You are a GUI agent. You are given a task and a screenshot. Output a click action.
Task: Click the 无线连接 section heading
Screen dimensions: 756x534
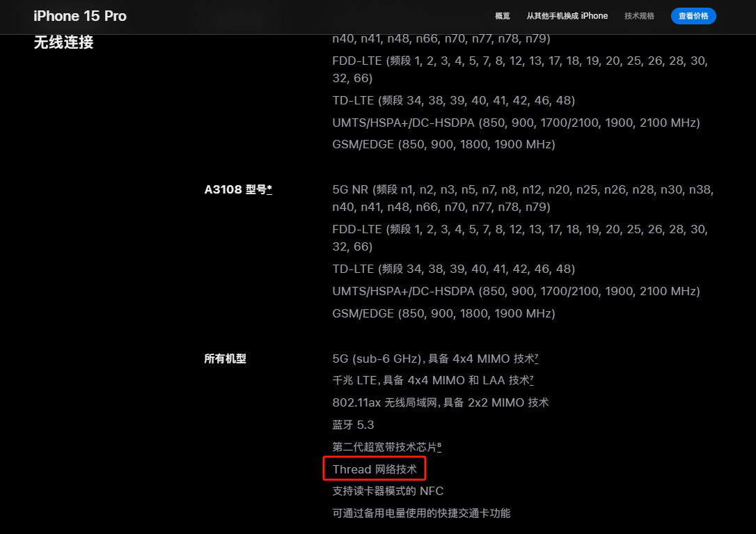coord(63,42)
